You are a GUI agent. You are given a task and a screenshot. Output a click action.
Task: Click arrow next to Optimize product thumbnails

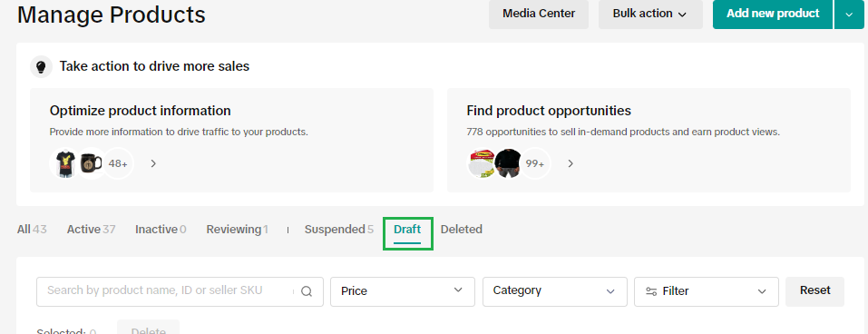[153, 163]
